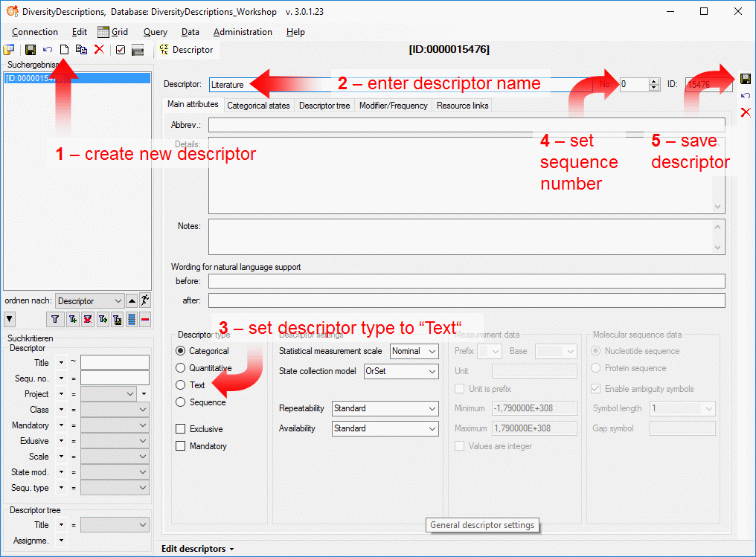Click the main toolbar save floppy icon
The height and width of the screenshot is (557, 756).
(31, 50)
